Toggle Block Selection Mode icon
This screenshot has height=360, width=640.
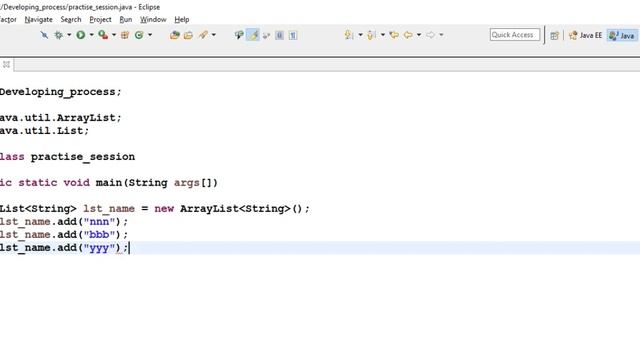(x=280, y=36)
